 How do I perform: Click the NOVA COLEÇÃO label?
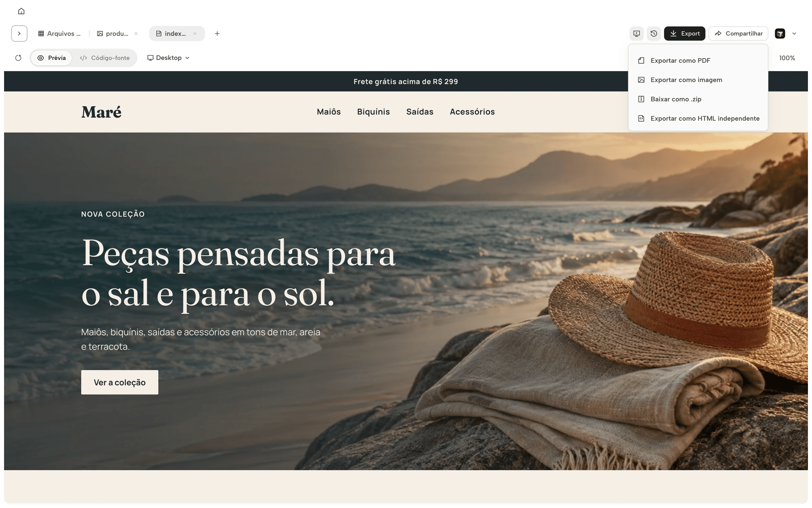pos(113,214)
